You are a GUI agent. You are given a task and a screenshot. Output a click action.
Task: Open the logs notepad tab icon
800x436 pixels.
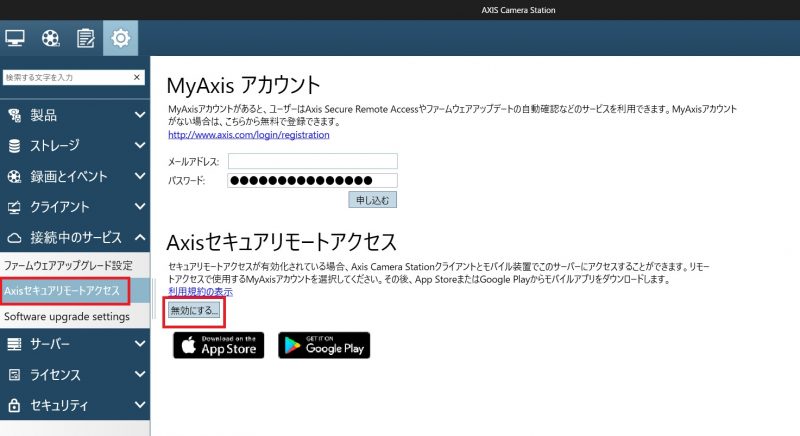tap(85, 38)
